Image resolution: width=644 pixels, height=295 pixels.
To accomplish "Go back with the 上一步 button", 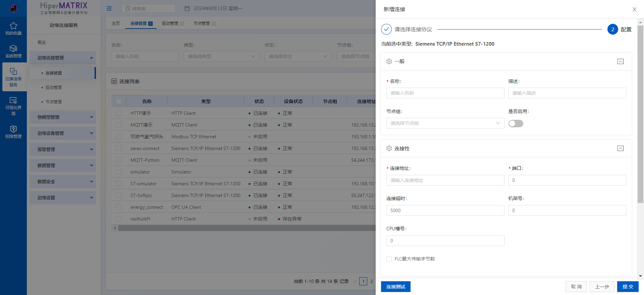I will [x=602, y=287].
